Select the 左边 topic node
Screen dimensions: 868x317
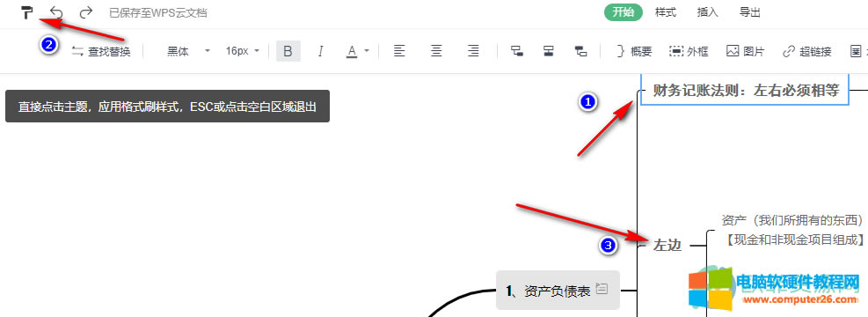pos(667,245)
